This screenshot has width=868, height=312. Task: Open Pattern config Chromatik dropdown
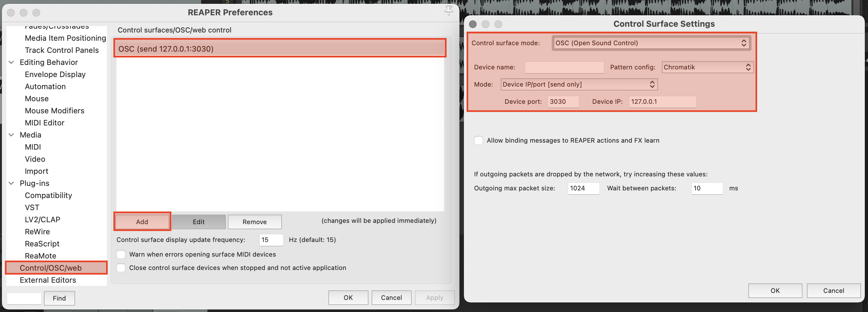(x=707, y=67)
